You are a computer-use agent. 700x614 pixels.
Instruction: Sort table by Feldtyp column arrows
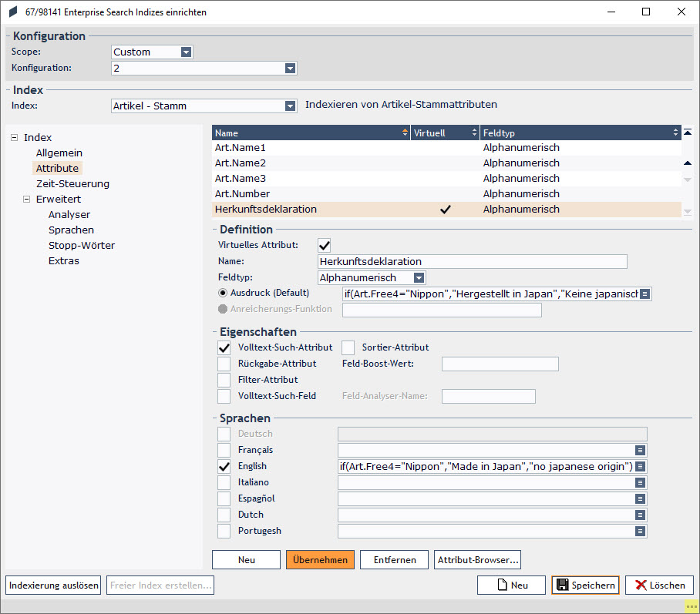click(675, 133)
